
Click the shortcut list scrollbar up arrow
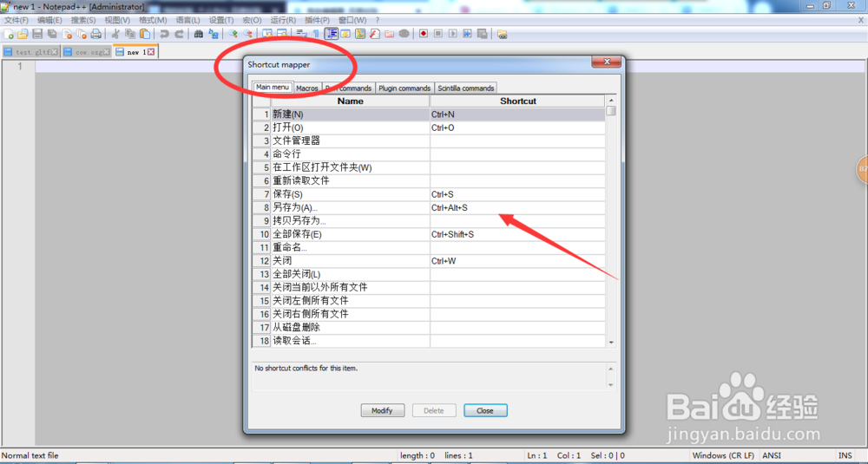611,100
